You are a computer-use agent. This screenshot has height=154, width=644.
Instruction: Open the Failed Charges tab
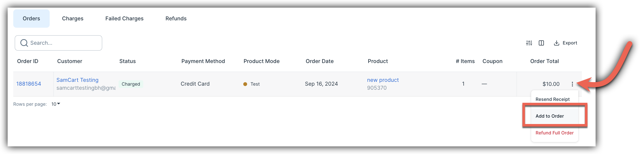tap(124, 19)
